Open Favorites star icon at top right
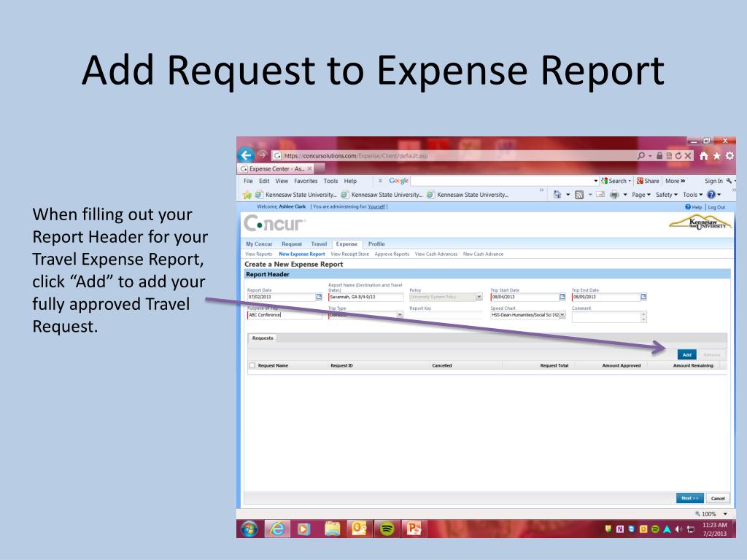This screenshot has width=747, height=560. (716, 156)
